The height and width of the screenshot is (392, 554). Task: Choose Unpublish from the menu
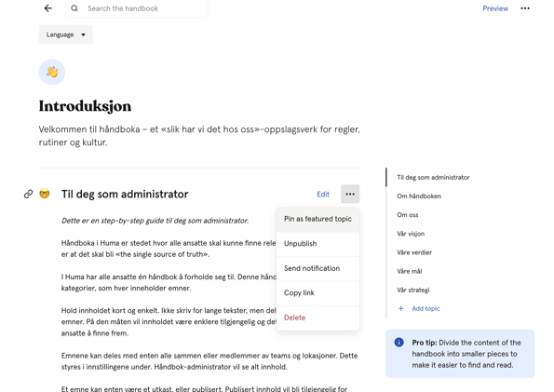318,244
